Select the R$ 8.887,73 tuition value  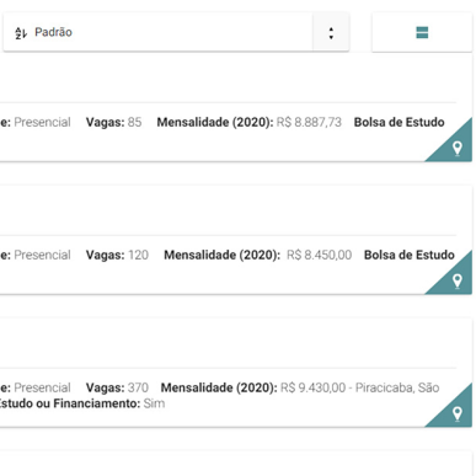point(309,122)
